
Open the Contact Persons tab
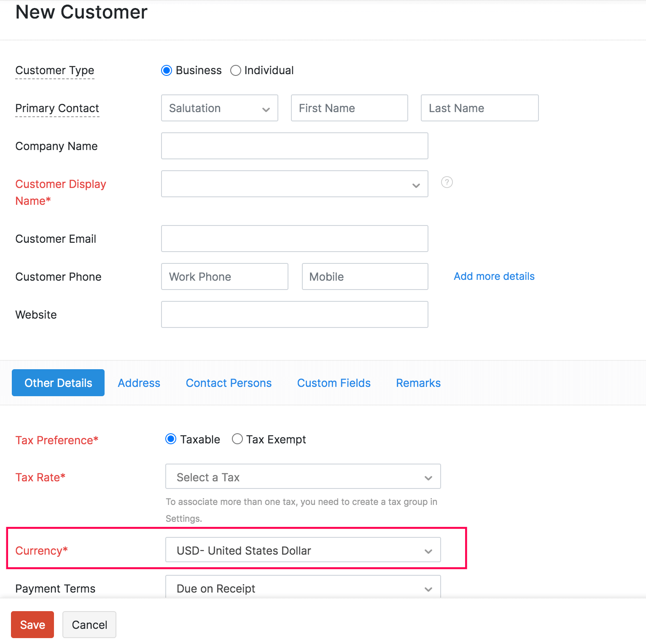[229, 383]
